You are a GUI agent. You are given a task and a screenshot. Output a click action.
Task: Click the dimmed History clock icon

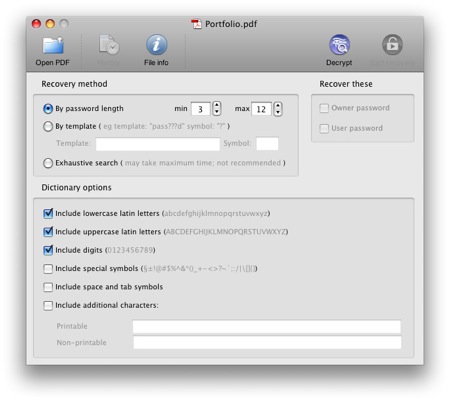click(x=109, y=45)
